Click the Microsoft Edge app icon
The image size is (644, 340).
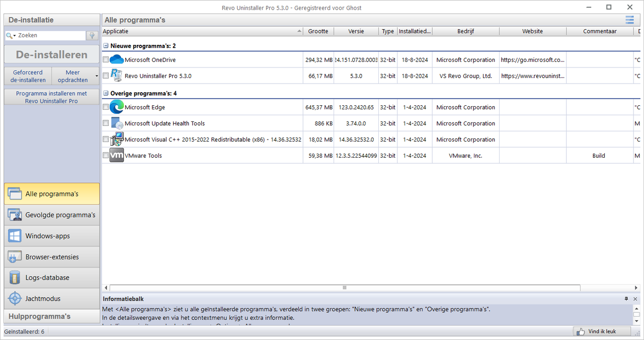point(116,107)
